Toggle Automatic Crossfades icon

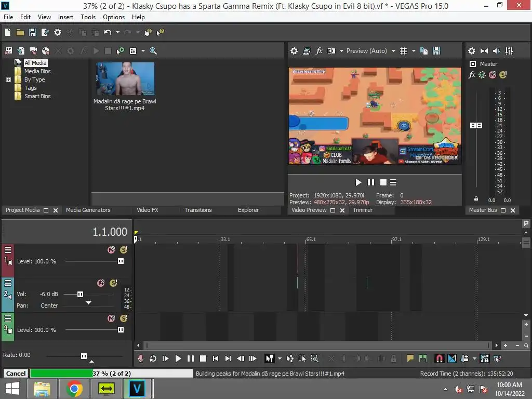click(452, 358)
